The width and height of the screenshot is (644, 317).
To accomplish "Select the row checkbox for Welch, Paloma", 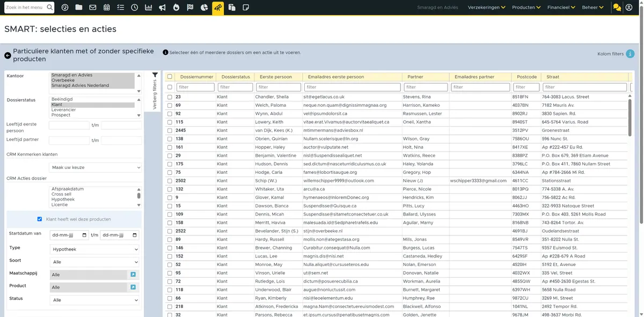I will click(x=170, y=105).
